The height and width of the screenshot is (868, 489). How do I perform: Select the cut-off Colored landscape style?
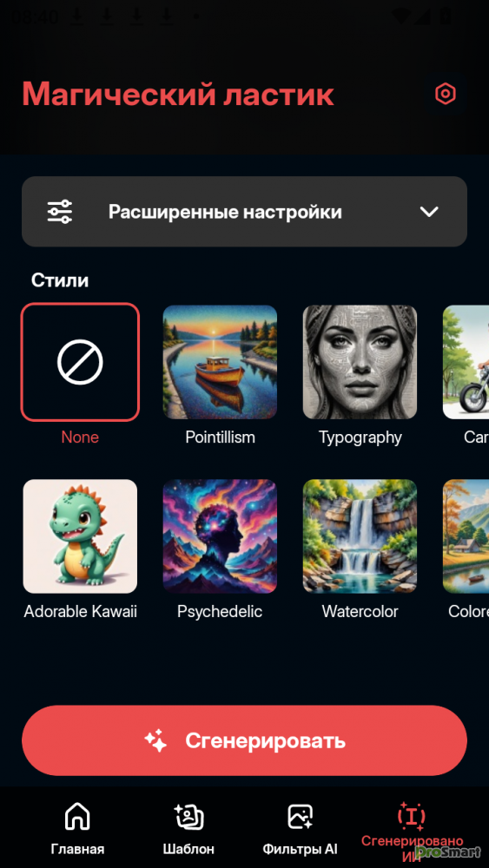466,536
